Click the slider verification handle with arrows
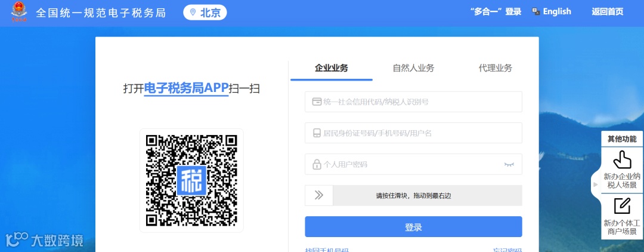 [318, 195]
